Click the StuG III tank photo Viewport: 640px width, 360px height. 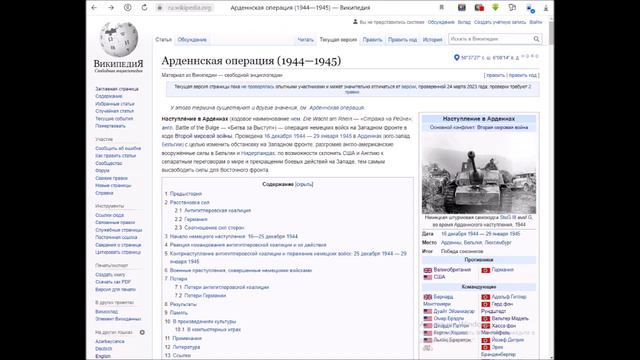[x=479, y=174]
